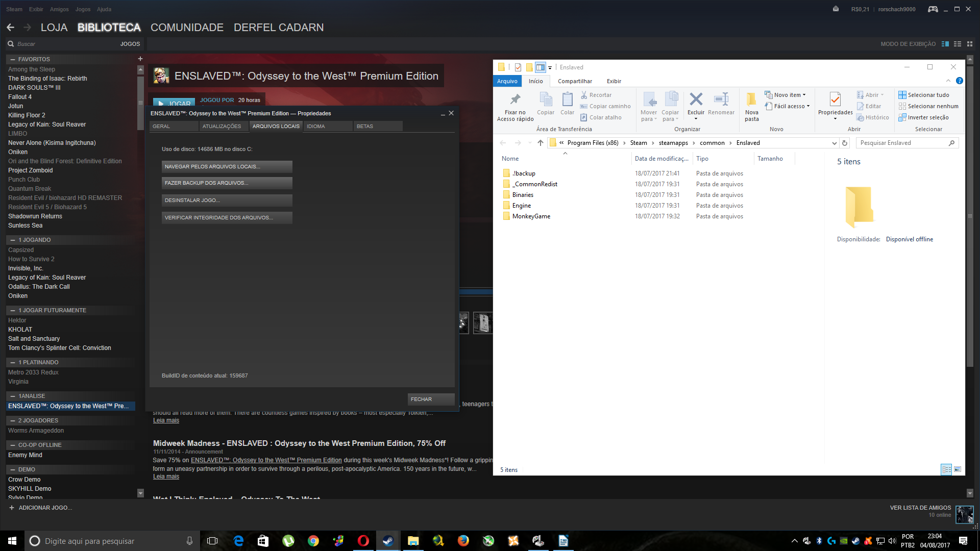980x551 pixels.
Task: Refresh the Enslaved folder address bar
Action: pos(845,143)
